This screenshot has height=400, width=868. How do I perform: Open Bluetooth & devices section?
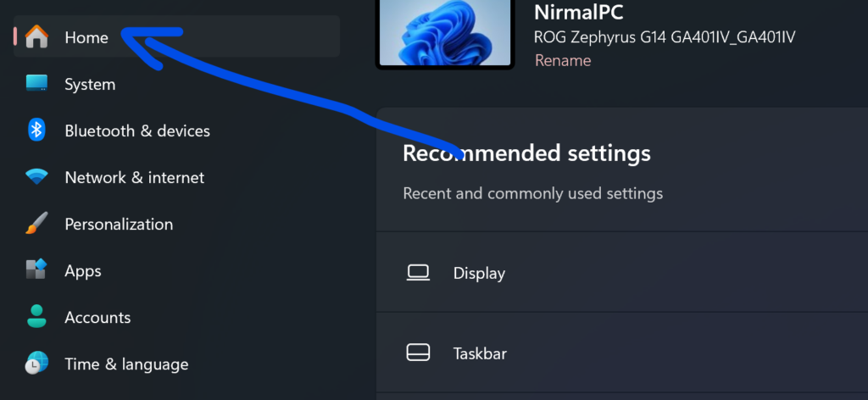(137, 131)
